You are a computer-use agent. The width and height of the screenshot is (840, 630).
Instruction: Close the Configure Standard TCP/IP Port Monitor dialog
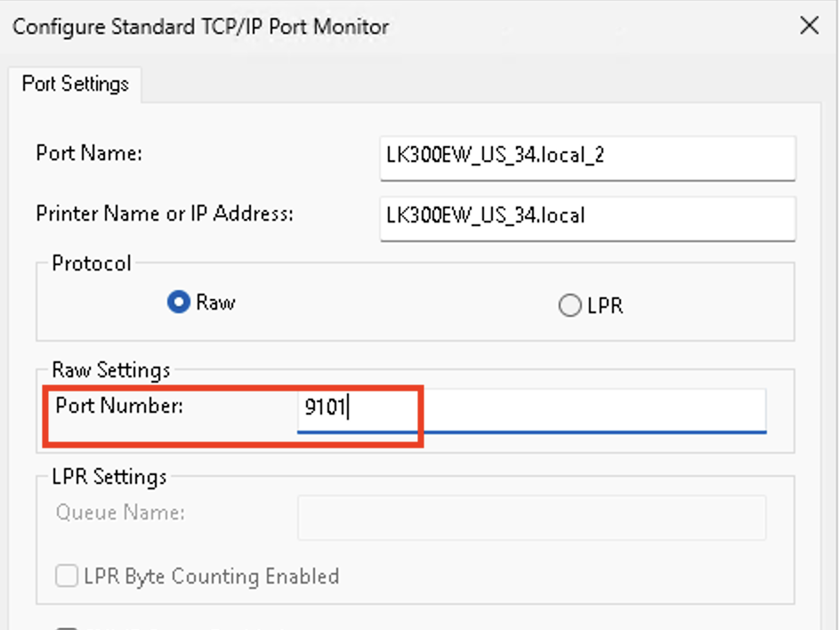[x=809, y=26]
